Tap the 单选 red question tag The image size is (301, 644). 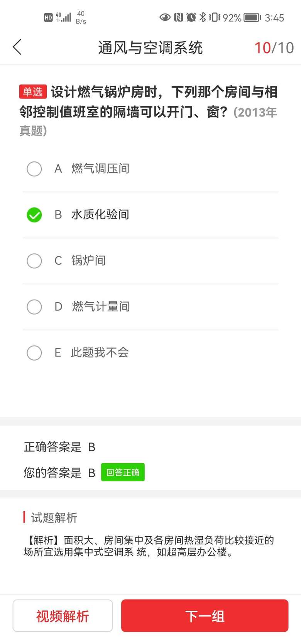pos(33,92)
